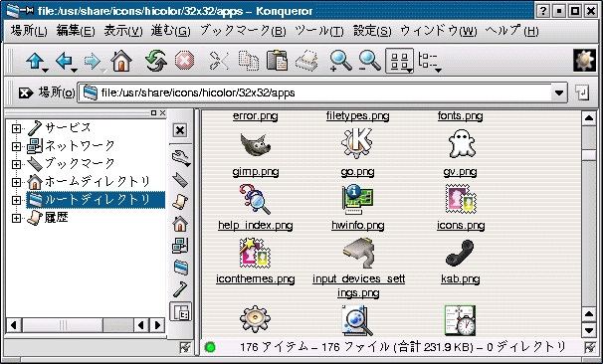
Task: Open the ヘルプ(H) menu
Action: [511, 31]
